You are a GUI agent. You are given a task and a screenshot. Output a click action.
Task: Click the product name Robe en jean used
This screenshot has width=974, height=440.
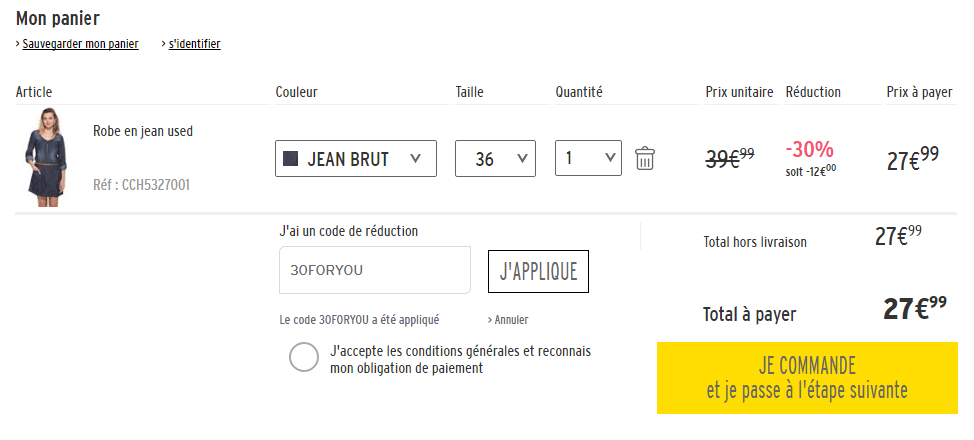143,131
